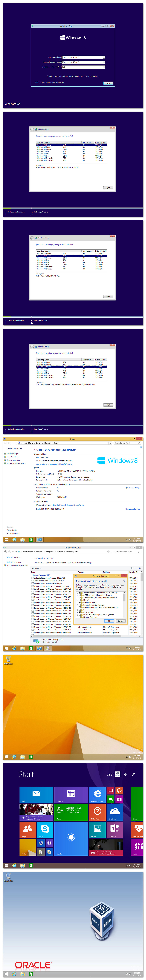The height and width of the screenshot is (980, 146).
Task: Click Search Installed Updates field
Action: [127, 552]
